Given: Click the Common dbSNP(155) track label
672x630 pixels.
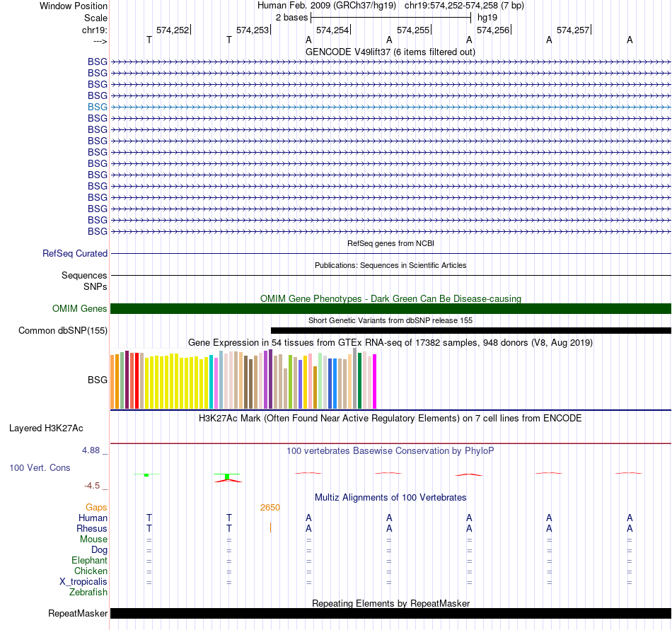Looking at the screenshot, I should click(62, 331).
